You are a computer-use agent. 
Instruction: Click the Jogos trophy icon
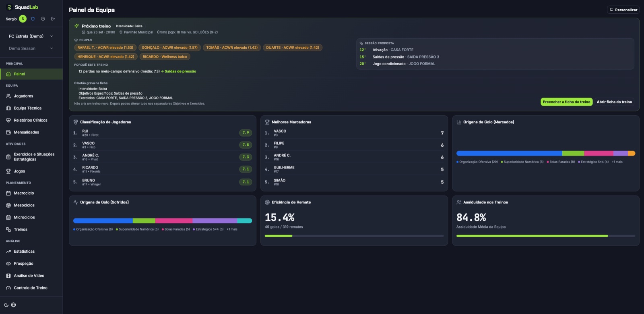(8, 171)
